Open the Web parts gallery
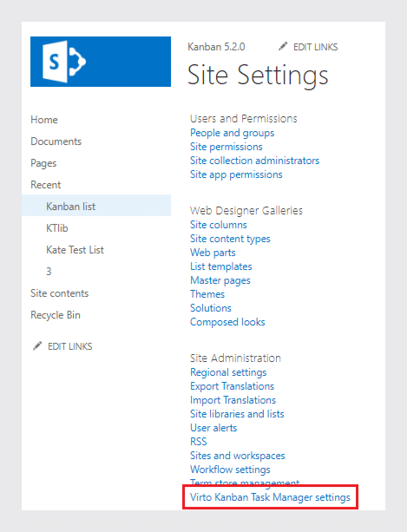 pos(213,253)
